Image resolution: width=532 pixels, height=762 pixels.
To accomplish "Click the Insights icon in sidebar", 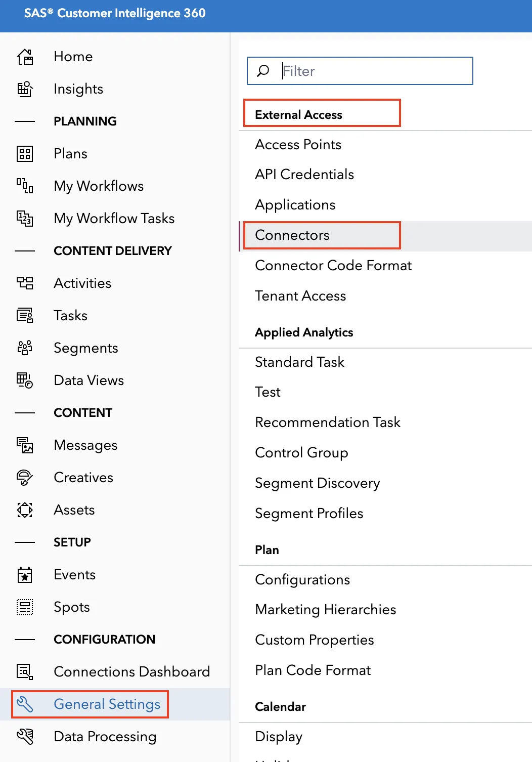I will (25, 89).
